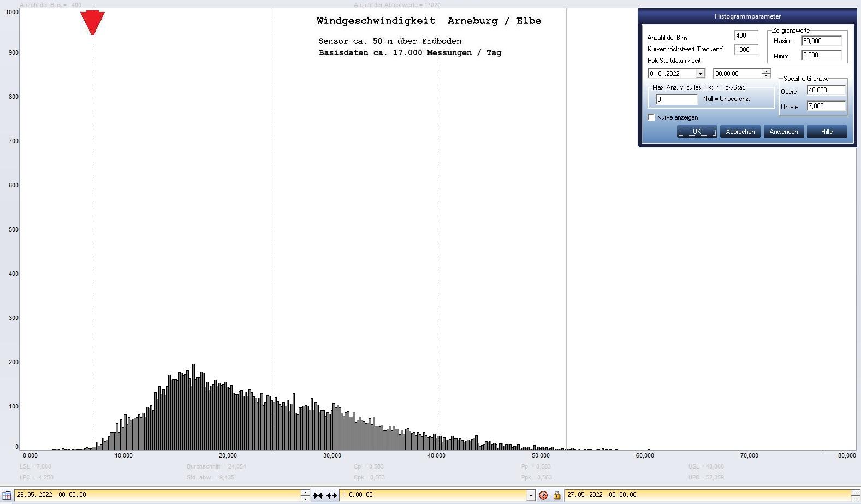Click the expand time range arrows icon
Image resolution: width=861 pixels, height=504 pixels.
coord(331,495)
